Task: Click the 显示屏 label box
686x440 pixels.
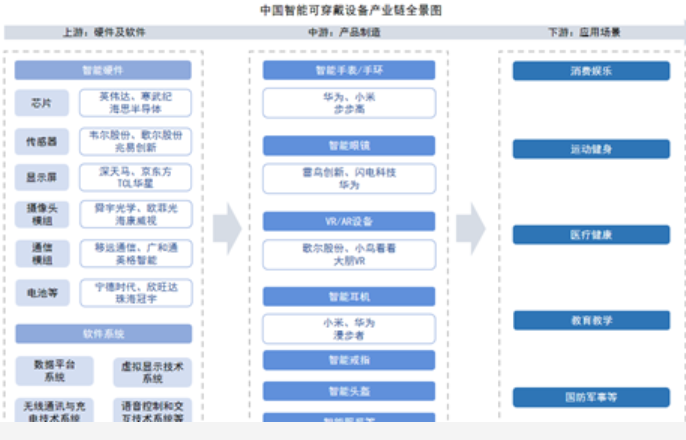Action: pyautogui.click(x=42, y=177)
